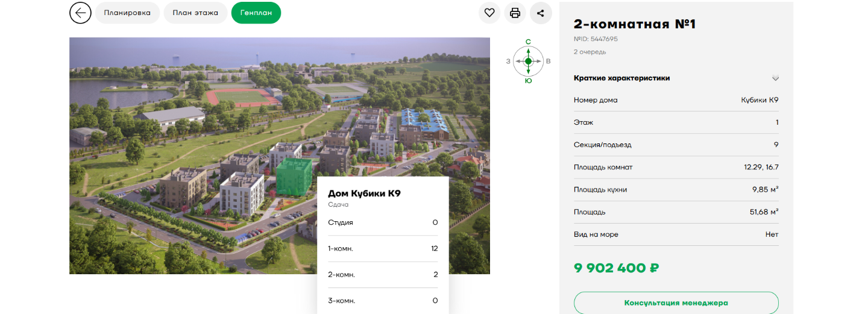
Task: Click the east 'В' marker on the compass
Action: point(548,61)
